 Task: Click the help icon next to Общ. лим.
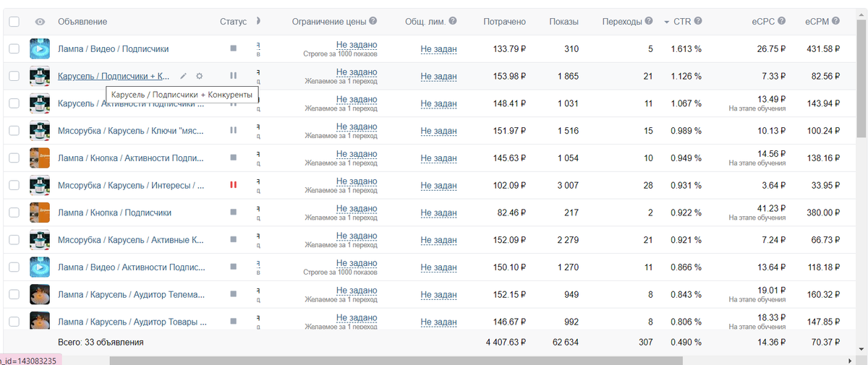click(453, 21)
